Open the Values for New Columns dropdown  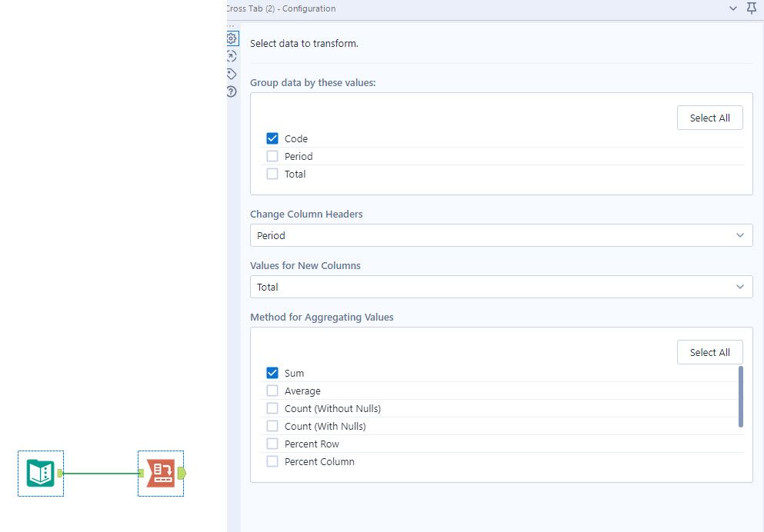pos(501,287)
